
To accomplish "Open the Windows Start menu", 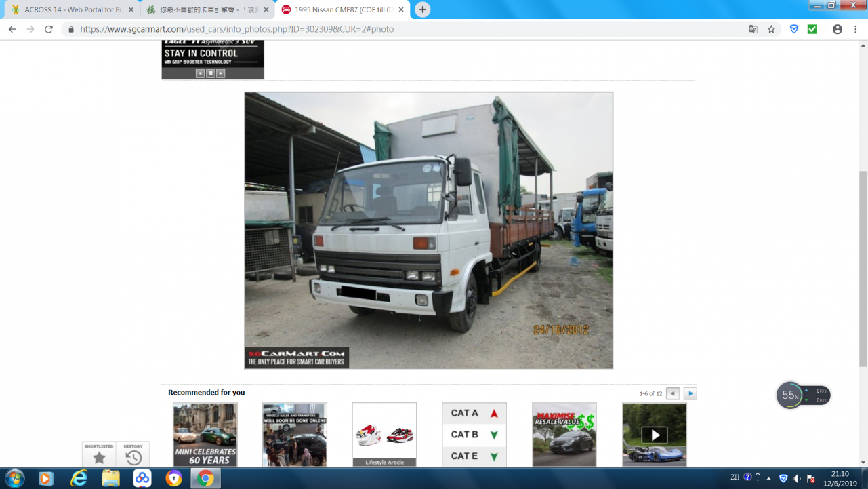I will 14,478.
